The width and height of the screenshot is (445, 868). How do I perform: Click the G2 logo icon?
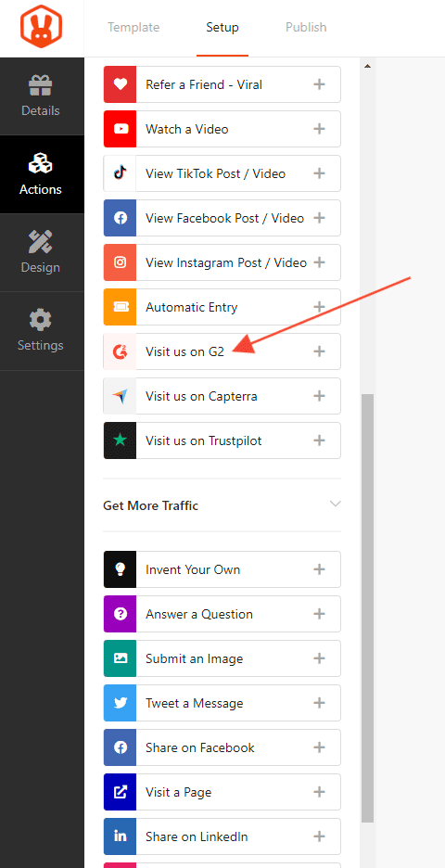coord(121,351)
